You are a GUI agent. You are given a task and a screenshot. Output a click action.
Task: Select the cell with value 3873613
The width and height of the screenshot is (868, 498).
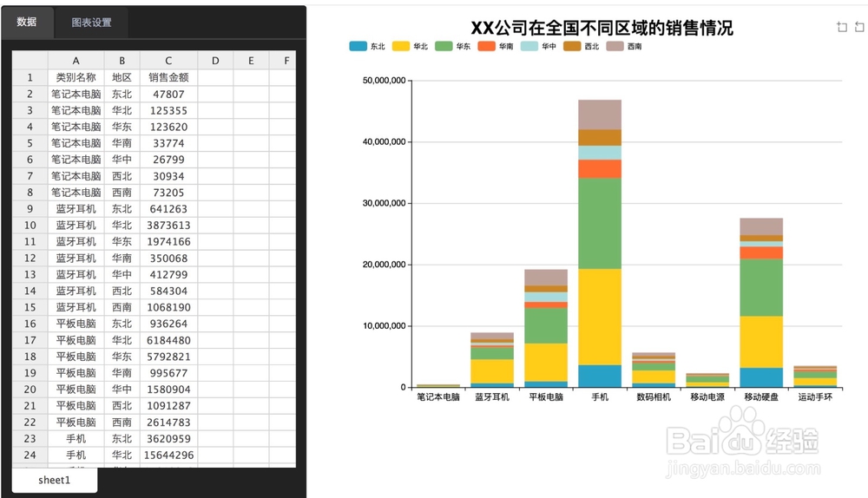[168, 226]
